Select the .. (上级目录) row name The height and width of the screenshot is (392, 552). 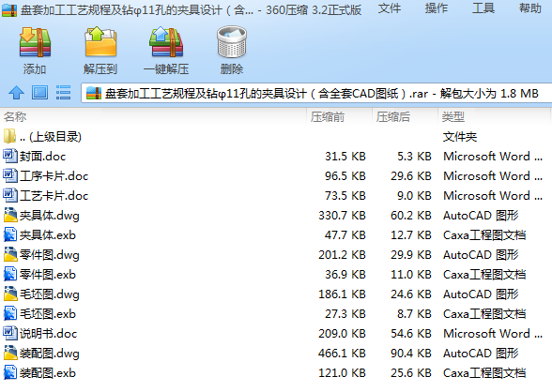pos(51,136)
